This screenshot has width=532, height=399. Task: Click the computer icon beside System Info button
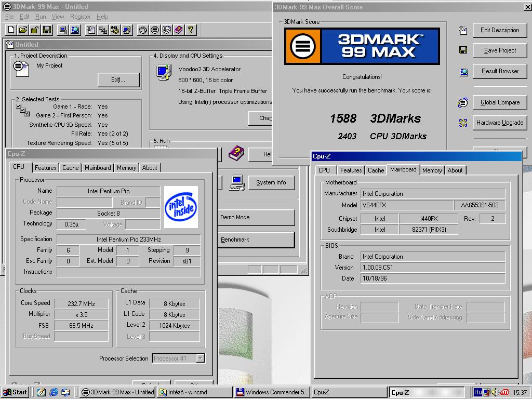[x=237, y=183]
